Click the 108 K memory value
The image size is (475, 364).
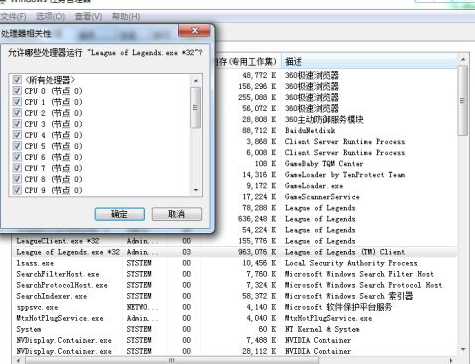(x=266, y=163)
